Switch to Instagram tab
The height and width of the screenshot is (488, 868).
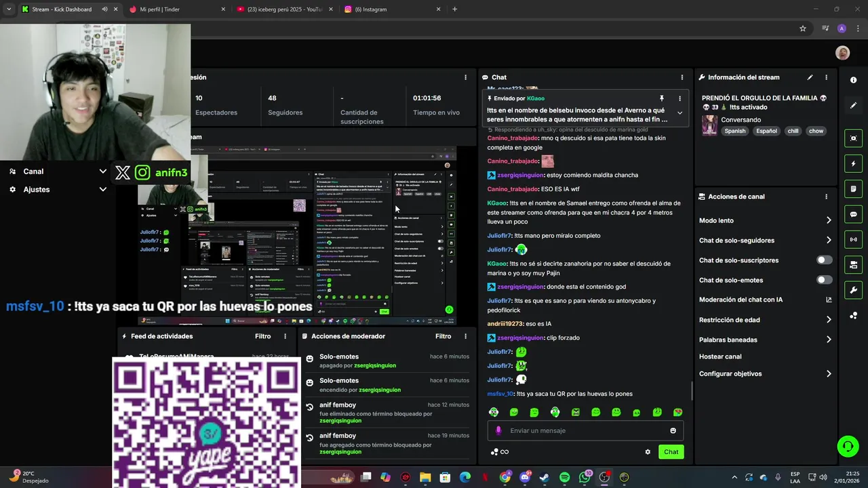click(392, 9)
